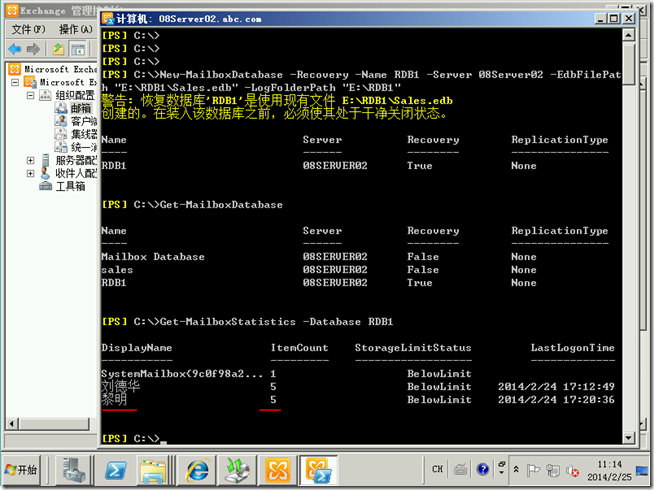Screen dimensions: 654x490
Task: Switch to Exchange Management Console taskbar button
Action: click(x=277, y=471)
